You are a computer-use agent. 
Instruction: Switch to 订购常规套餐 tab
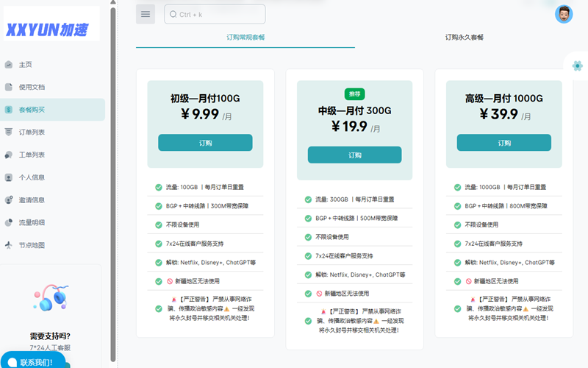click(245, 37)
